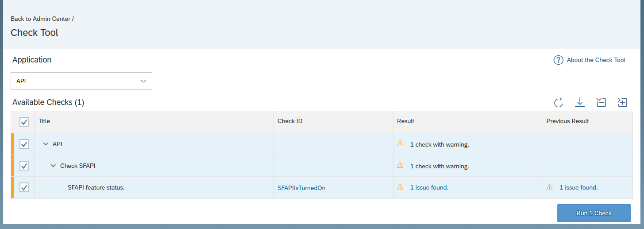This screenshot has height=229, width=644.
Task: Click the 'API' tree row title
Action: (58, 144)
